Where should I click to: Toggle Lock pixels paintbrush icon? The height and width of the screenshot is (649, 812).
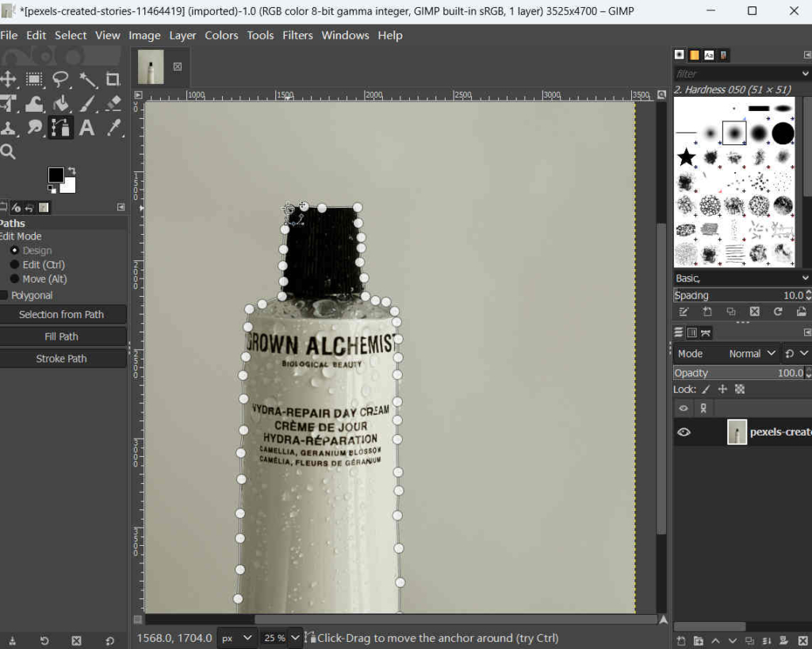[706, 390]
